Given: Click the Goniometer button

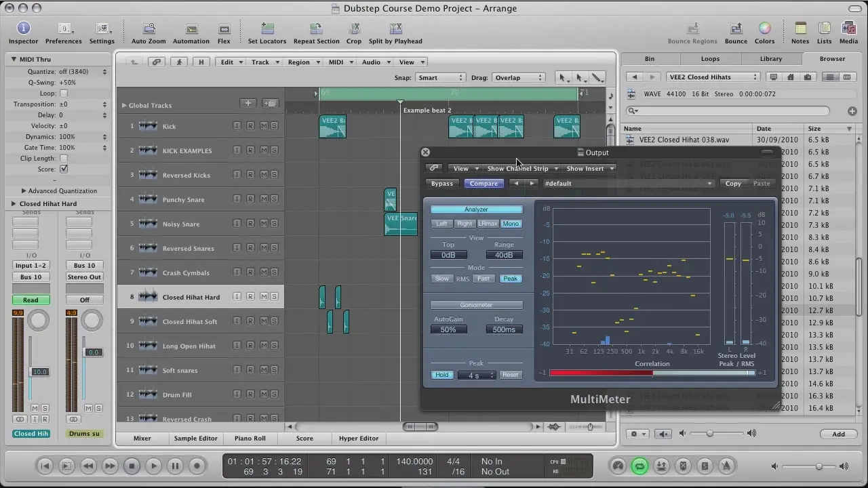Looking at the screenshot, I should point(476,305).
